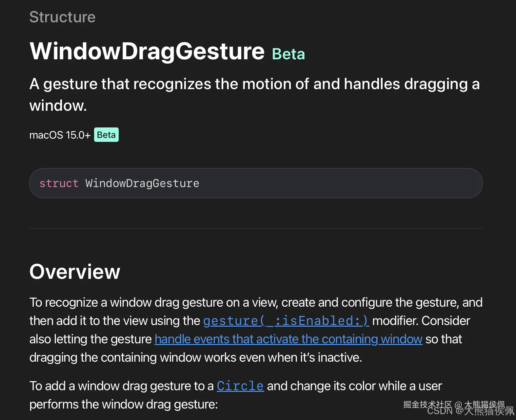Click the macOS 15.0+ availability text

60,135
